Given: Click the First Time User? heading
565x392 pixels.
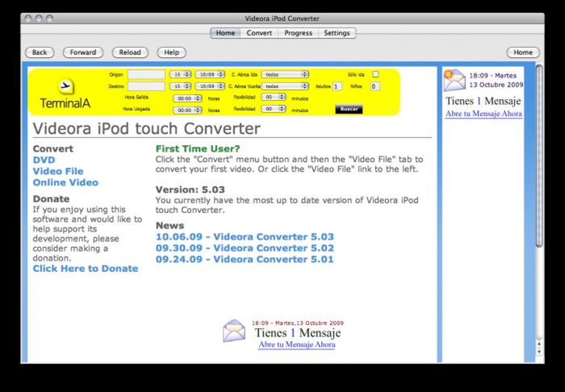Looking at the screenshot, I should click(198, 149).
